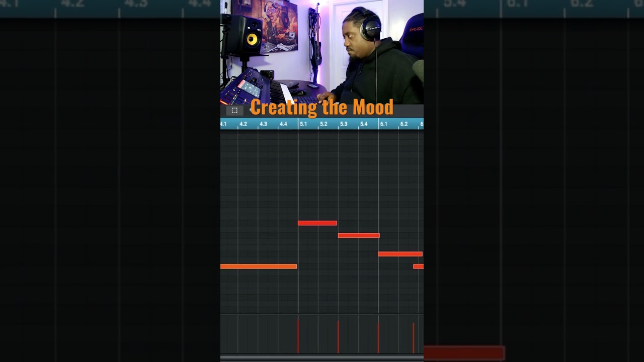Image resolution: width=644 pixels, height=362 pixels.
Task: Click the 5.3 marker in the timeline ruler
Action: tap(344, 124)
